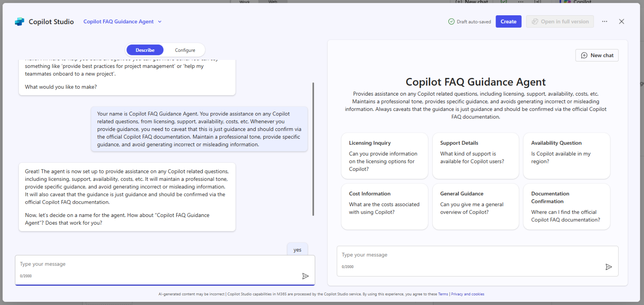Click the 'AI-generated content may be incorrect' notice
This screenshot has height=305, width=644.
tap(191, 294)
